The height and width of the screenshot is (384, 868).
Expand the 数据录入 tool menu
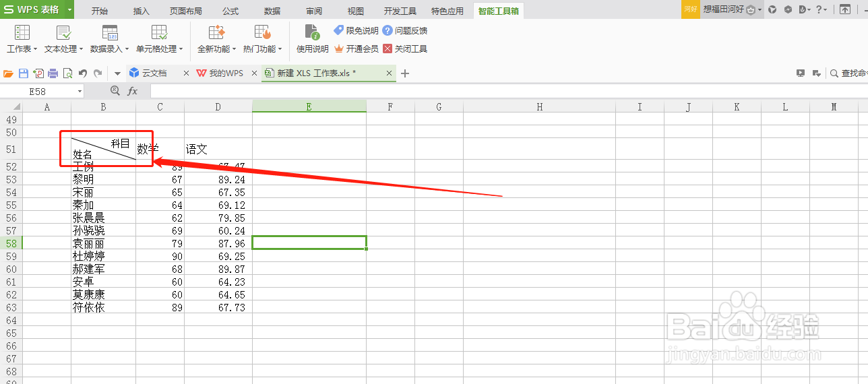point(110,49)
